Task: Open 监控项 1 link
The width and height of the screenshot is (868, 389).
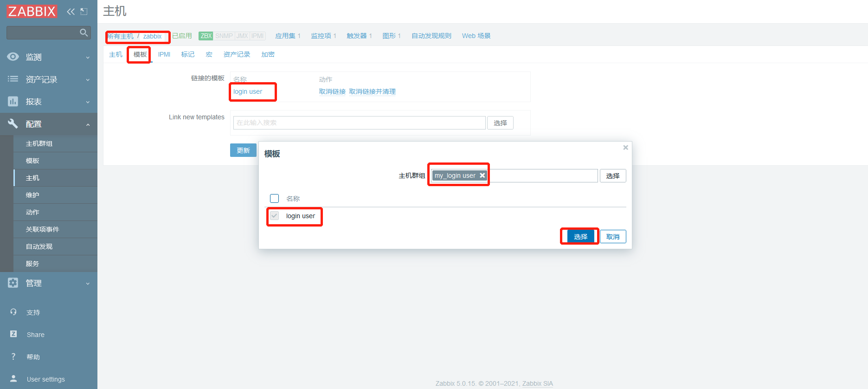Action: tap(323, 36)
